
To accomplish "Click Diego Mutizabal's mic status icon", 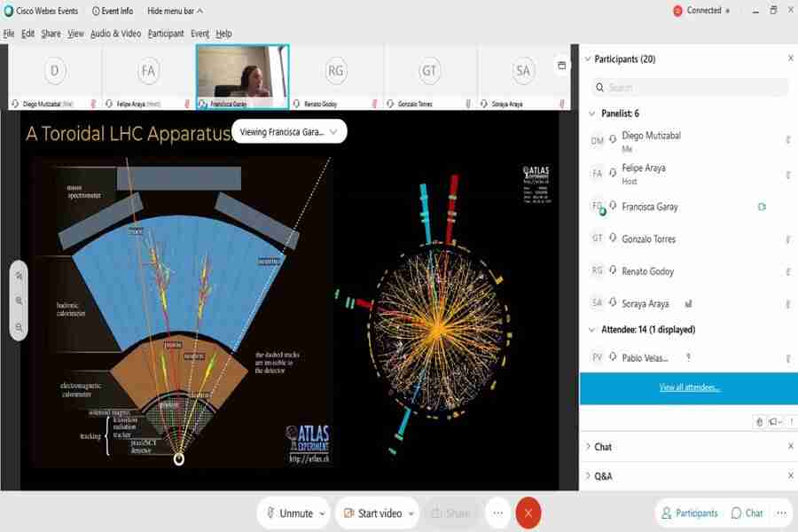I will 788,140.
